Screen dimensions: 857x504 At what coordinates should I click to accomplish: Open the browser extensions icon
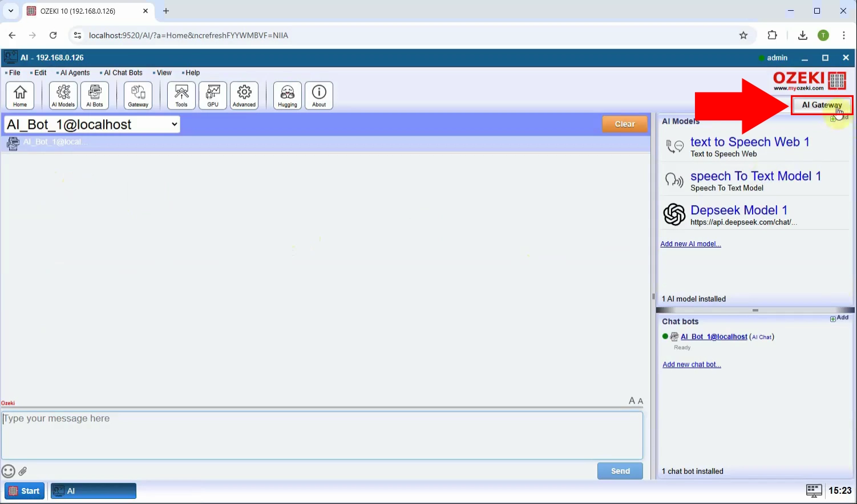[x=773, y=35]
